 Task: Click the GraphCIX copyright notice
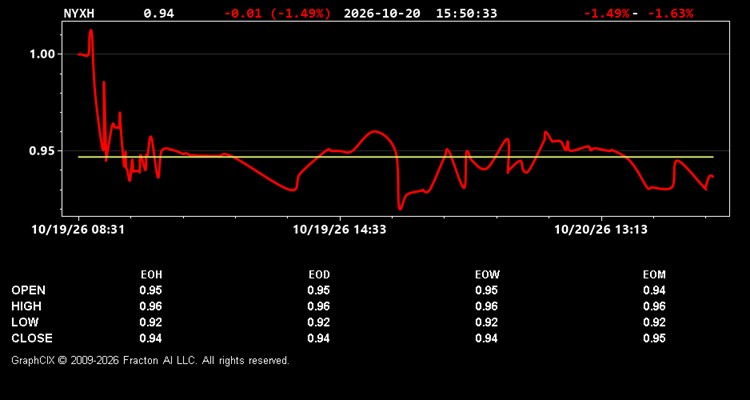150,360
